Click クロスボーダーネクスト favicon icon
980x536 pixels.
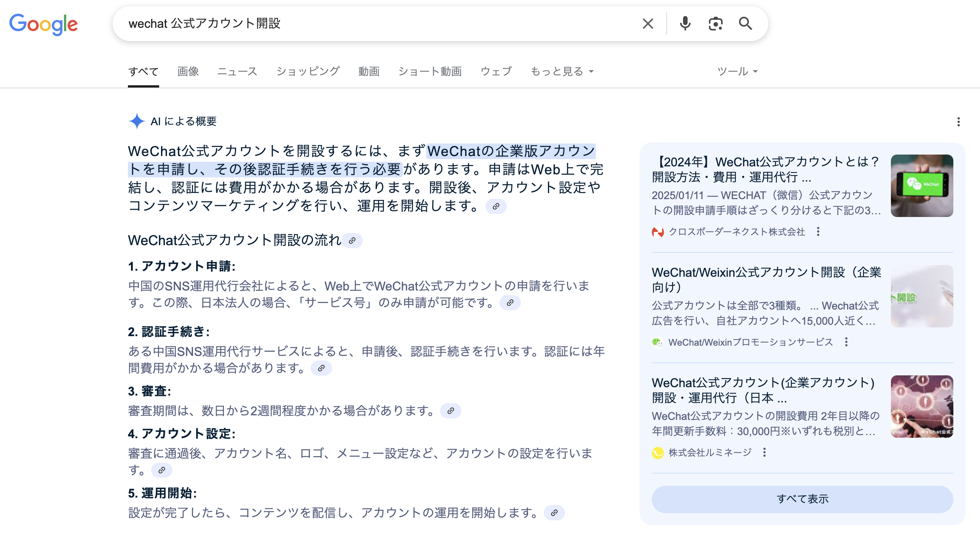[658, 232]
